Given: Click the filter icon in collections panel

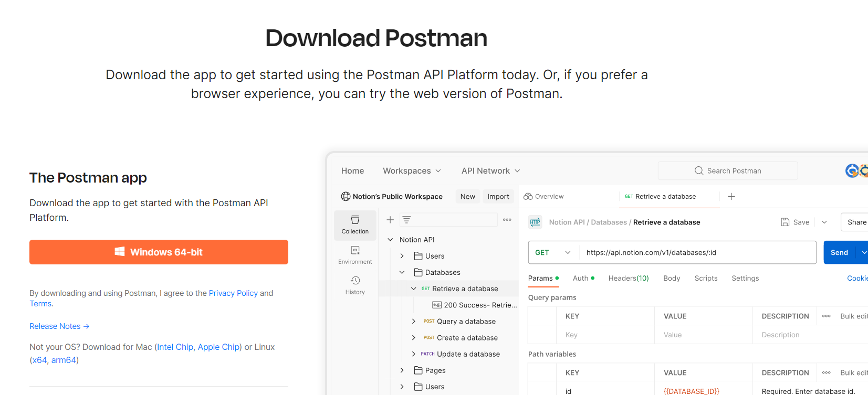Looking at the screenshot, I should click(x=406, y=220).
